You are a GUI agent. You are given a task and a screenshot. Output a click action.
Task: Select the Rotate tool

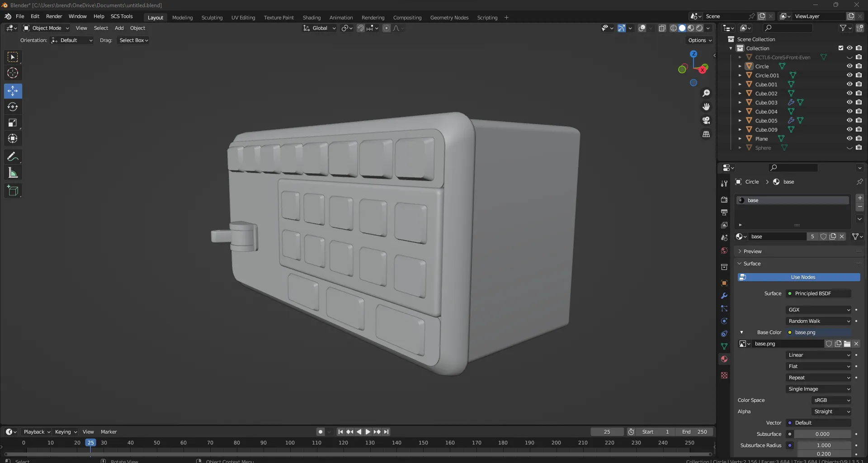13,107
